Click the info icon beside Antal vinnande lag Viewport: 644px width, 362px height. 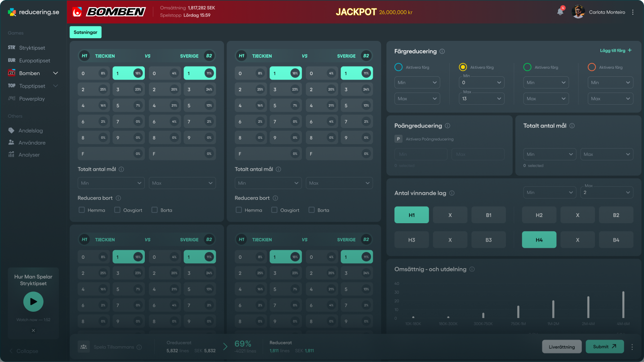(x=452, y=193)
